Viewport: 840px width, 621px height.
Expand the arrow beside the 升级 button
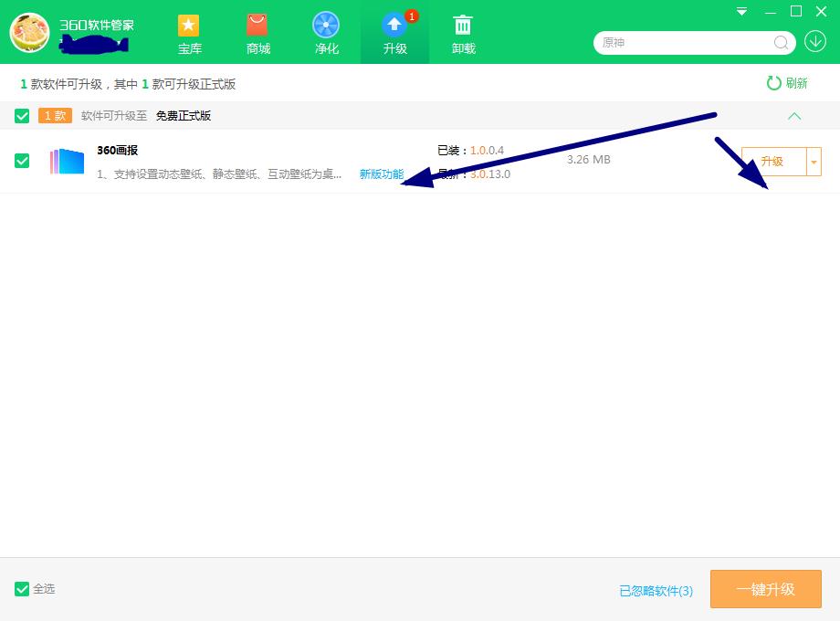point(814,162)
